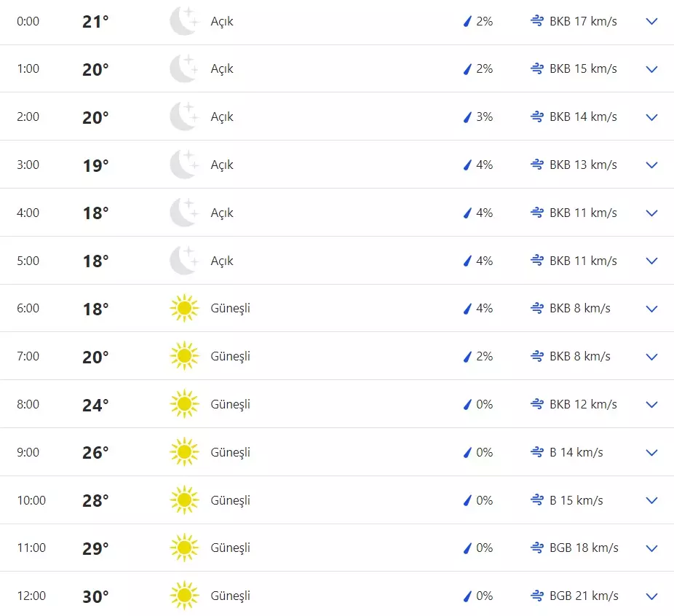The image size is (674, 616).
Task: Click the wind icon at 11:00
Action: coord(537,548)
